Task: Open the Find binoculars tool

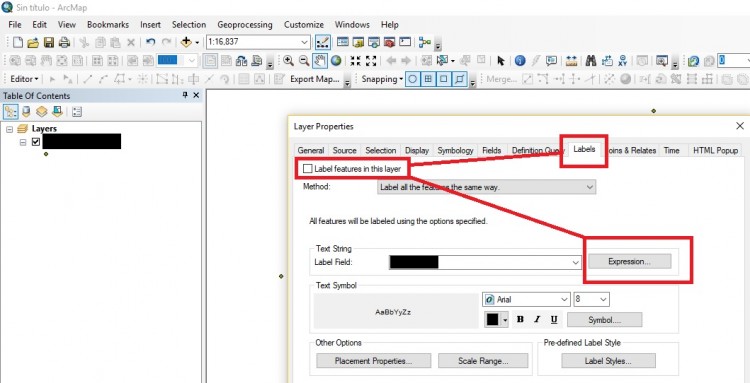Action: tap(591, 61)
